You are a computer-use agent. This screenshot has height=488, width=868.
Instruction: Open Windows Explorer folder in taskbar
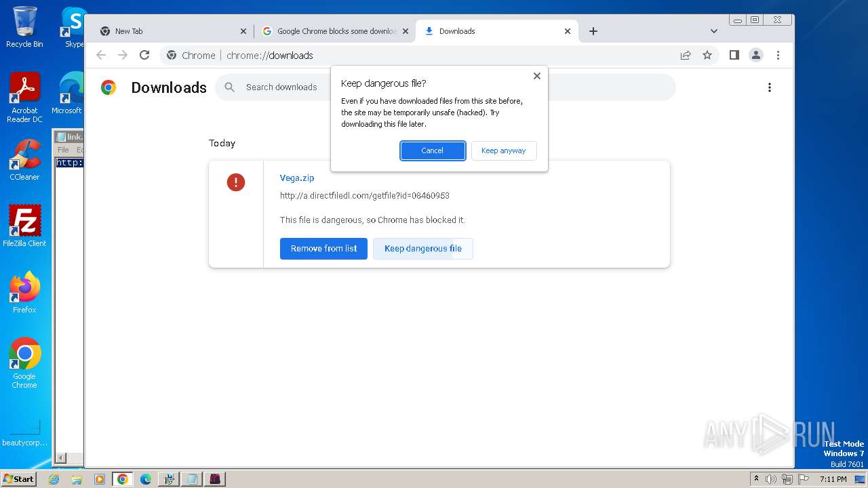[x=77, y=479]
